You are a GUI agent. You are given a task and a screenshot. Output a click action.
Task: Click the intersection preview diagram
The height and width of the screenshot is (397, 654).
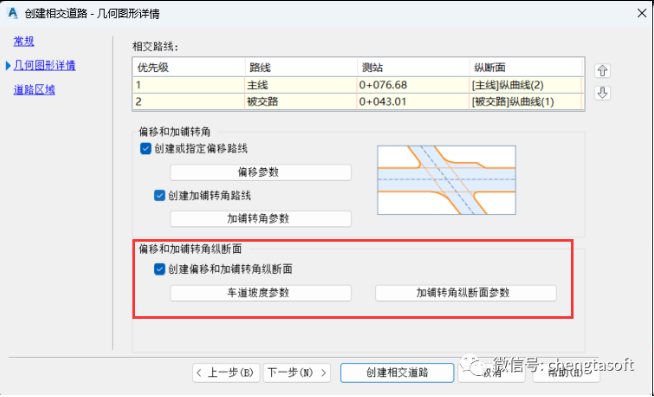click(446, 180)
